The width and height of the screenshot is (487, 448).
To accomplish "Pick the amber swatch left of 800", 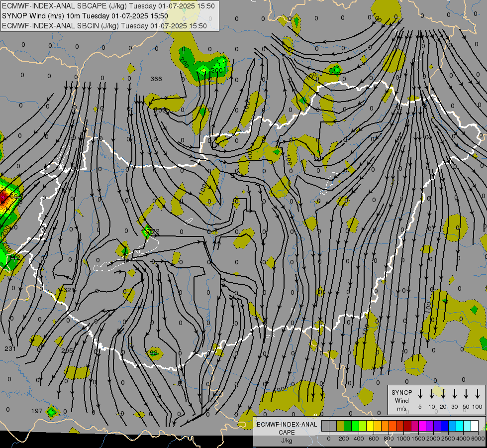I will (x=385, y=426).
